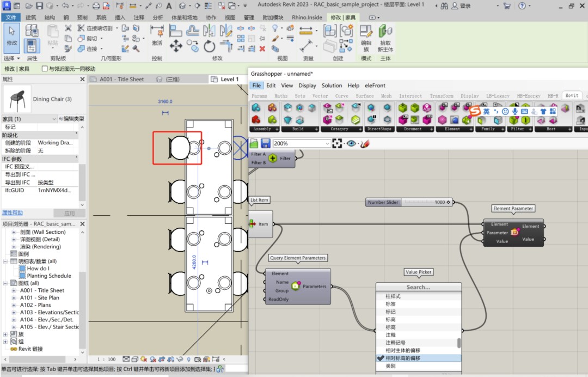This screenshot has height=377, width=588.
Task: Click the Grasshopper save document disk icon
Action: [266, 143]
